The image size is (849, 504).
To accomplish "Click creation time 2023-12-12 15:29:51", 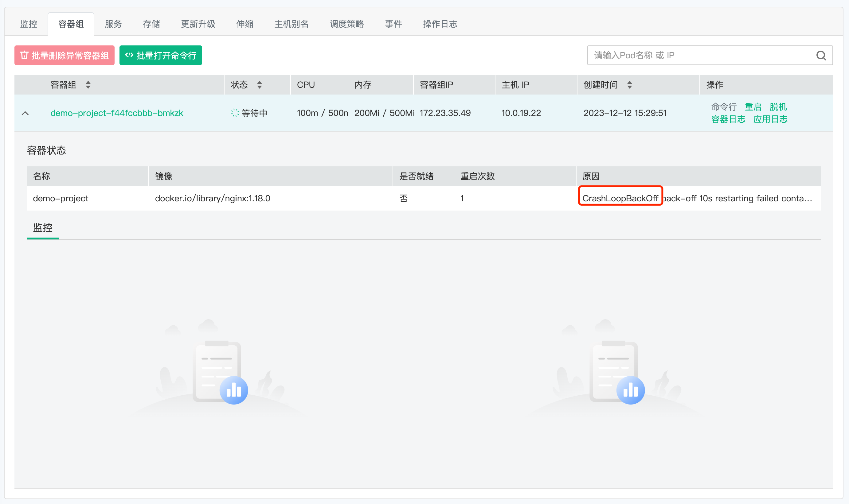I will 625,113.
